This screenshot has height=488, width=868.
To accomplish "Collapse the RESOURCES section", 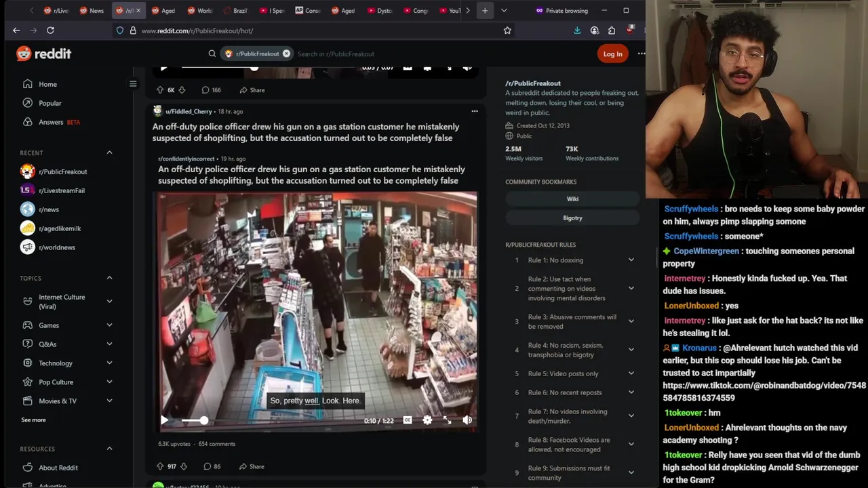I will 109,449.
